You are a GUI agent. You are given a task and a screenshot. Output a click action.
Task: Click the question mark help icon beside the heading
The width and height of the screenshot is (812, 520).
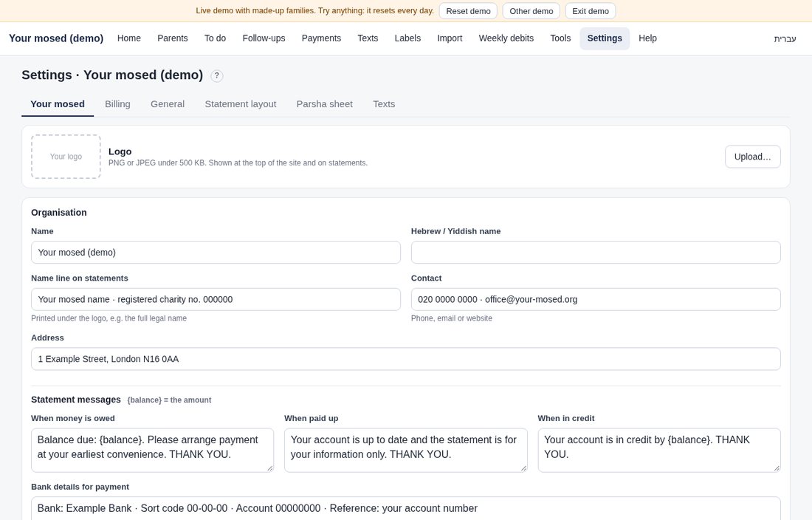(x=216, y=75)
